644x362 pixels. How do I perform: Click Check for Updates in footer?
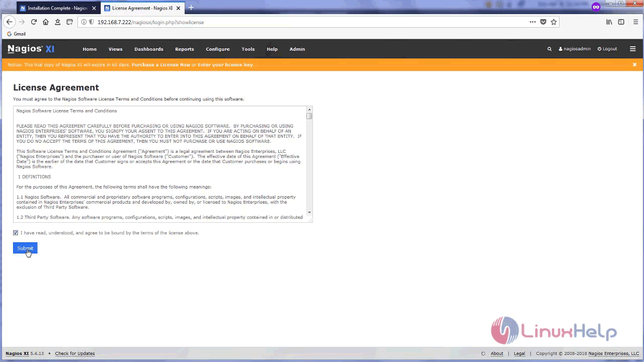coord(75,353)
